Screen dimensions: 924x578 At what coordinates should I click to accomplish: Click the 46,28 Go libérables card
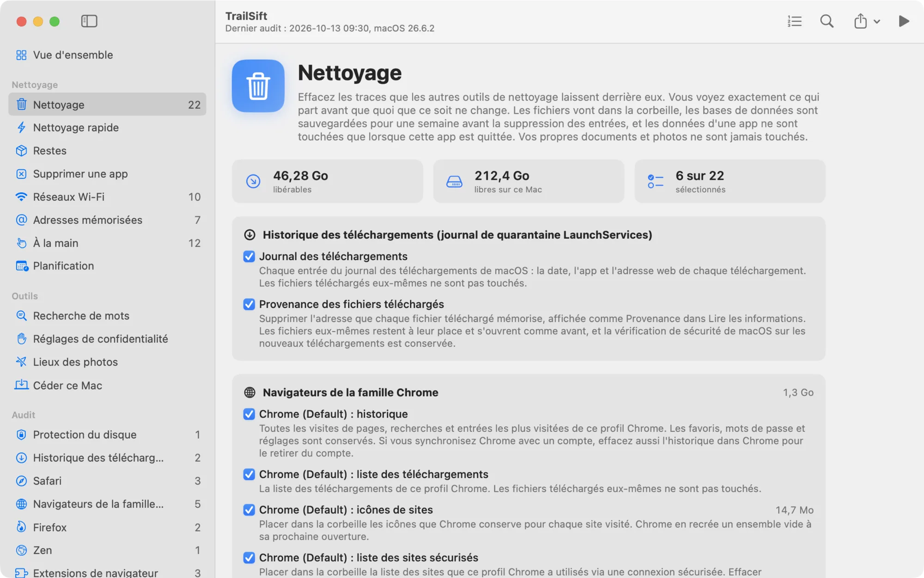328,181
